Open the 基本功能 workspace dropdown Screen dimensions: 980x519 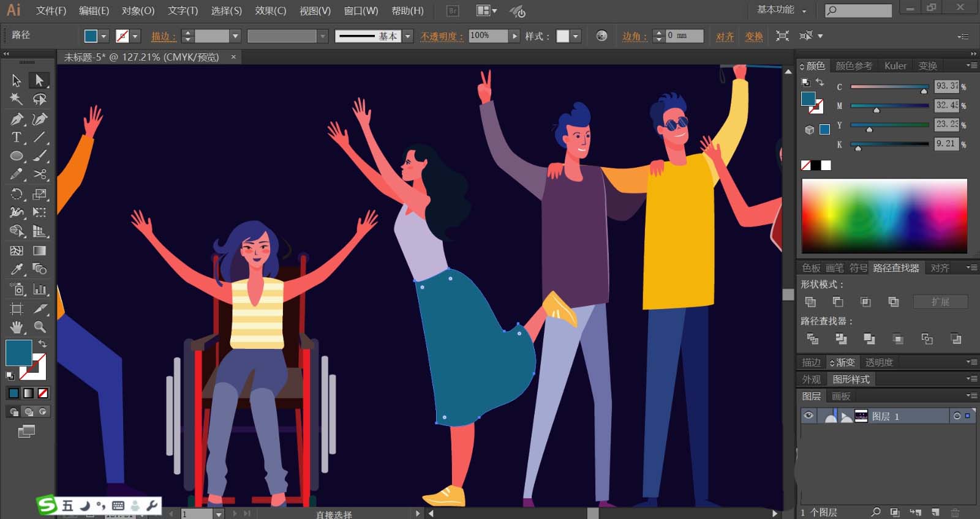pyautogui.click(x=782, y=10)
